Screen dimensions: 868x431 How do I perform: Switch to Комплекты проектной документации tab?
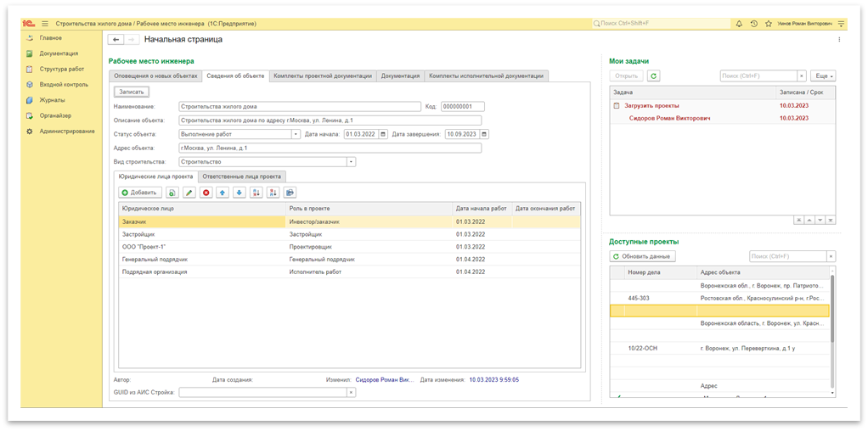323,76
